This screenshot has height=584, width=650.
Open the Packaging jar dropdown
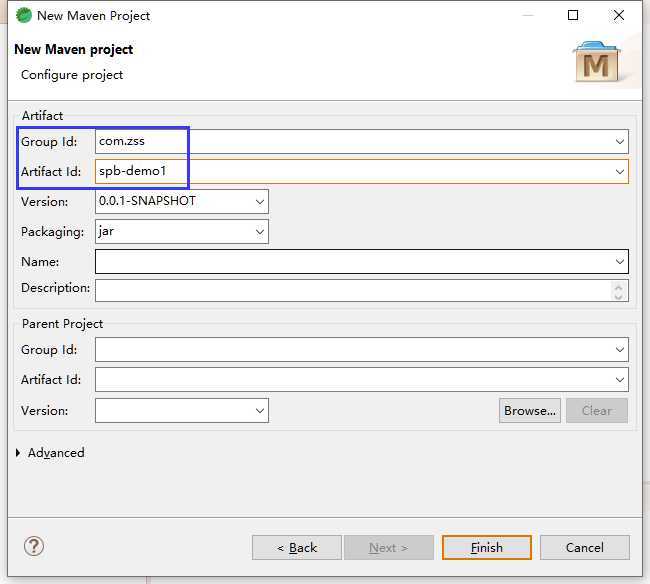(260, 232)
